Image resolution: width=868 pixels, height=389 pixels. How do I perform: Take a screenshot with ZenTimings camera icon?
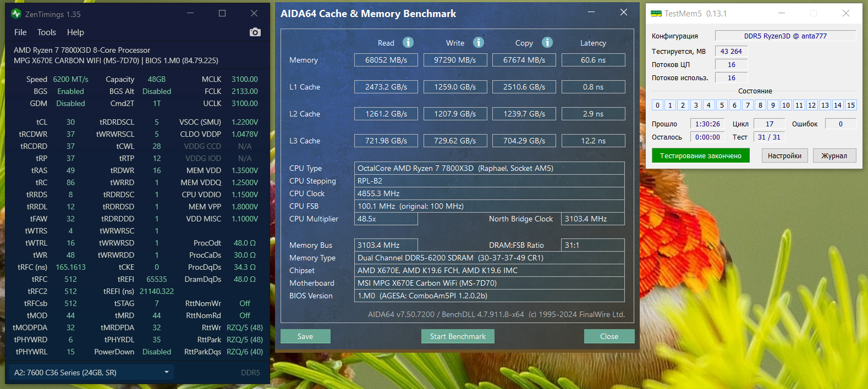click(x=255, y=32)
